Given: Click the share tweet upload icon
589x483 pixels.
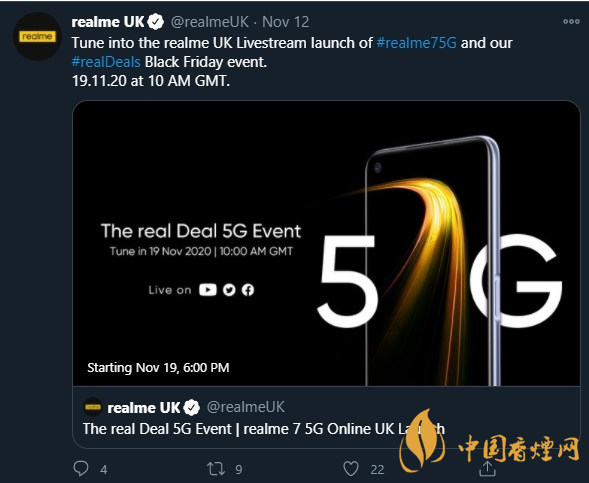Looking at the screenshot, I should click(x=487, y=468).
